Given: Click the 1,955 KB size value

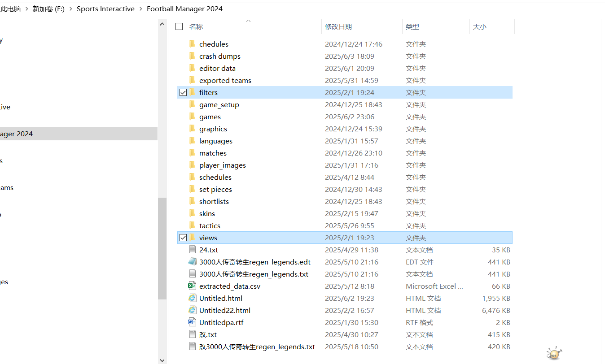Looking at the screenshot, I should coord(496,298).
